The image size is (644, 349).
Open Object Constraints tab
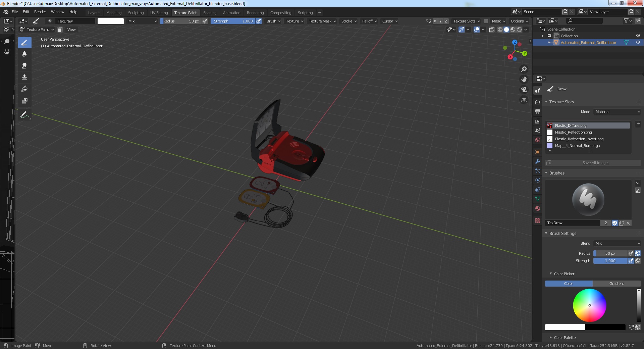point(538,190)
